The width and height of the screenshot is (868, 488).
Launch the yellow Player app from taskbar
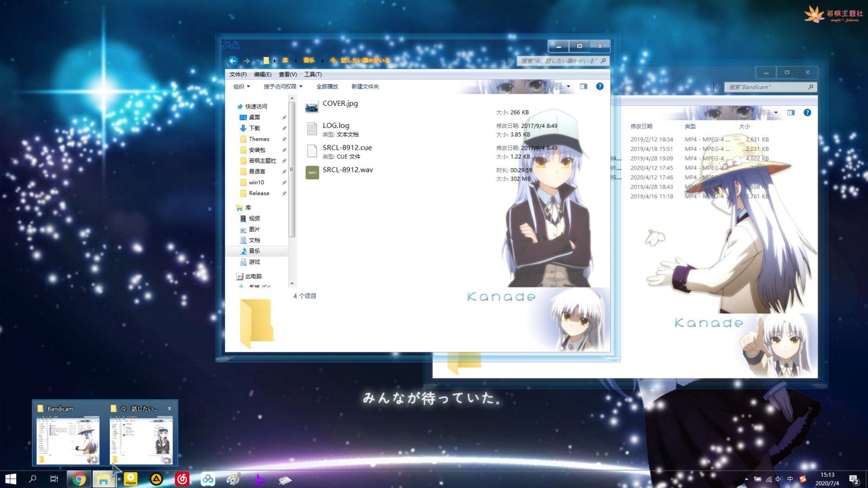(x=131, y=479)
